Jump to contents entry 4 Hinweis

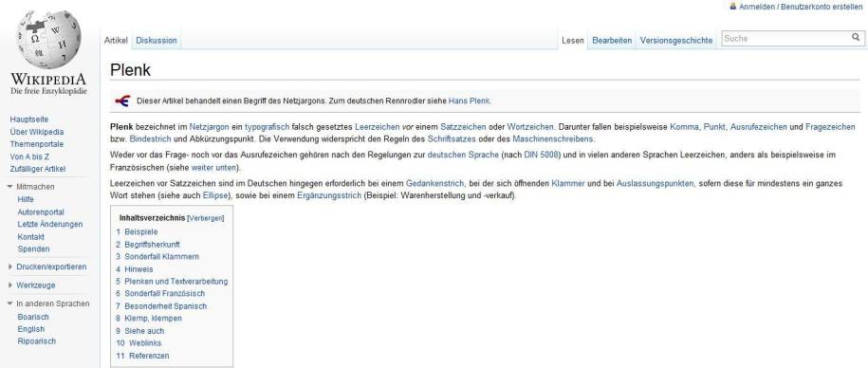tap(135, 269)
